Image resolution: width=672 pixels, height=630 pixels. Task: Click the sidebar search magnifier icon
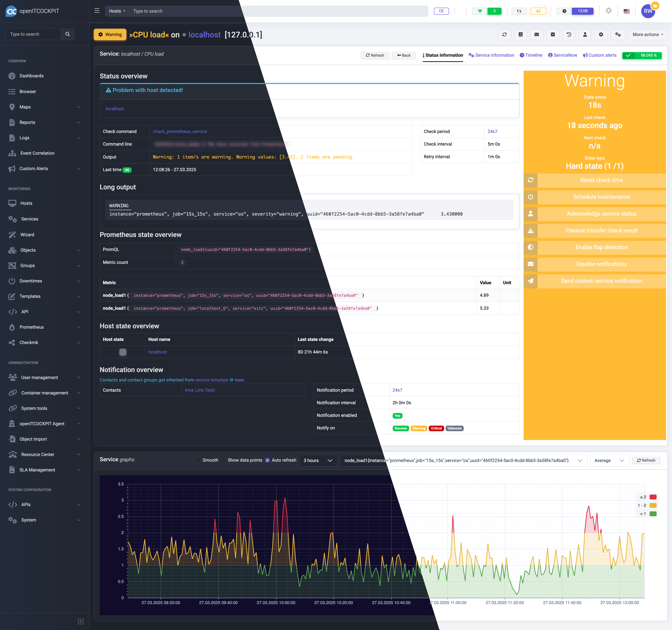68,34
